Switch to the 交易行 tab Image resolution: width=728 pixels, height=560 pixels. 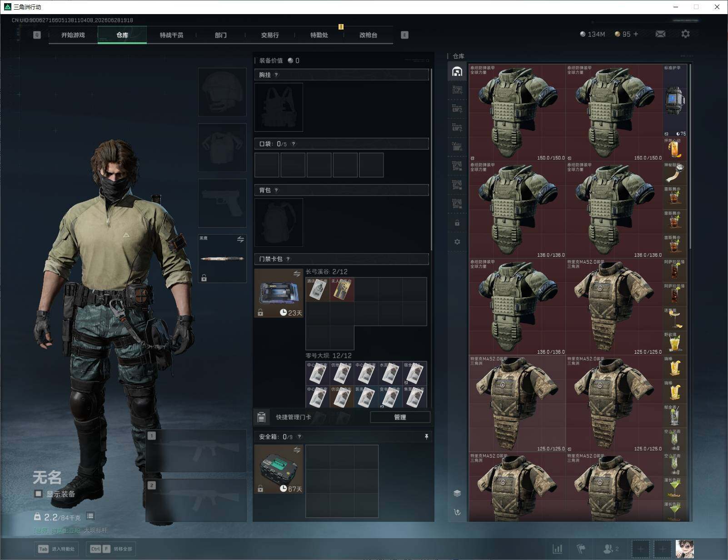tap(270, 35)
